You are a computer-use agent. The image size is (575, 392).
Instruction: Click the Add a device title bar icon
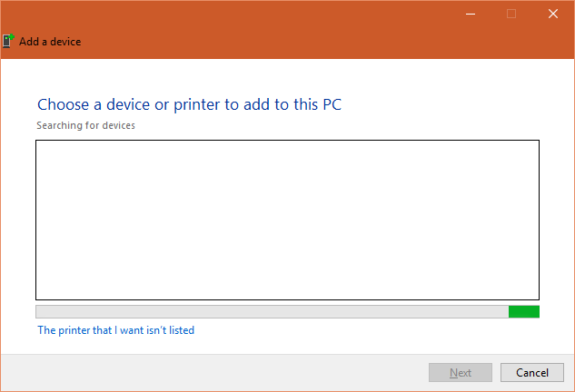pos(9,41)
